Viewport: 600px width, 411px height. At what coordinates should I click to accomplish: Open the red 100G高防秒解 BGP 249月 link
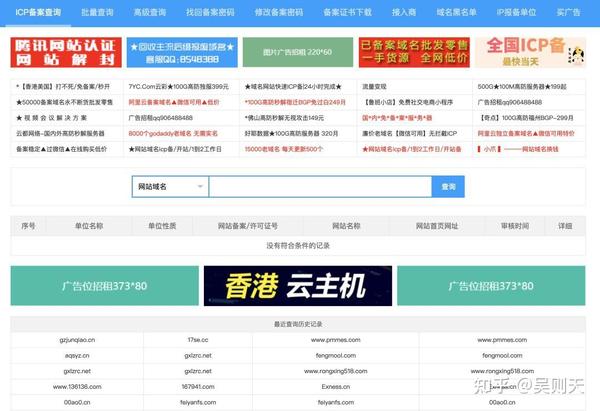[x=295, y=102]
